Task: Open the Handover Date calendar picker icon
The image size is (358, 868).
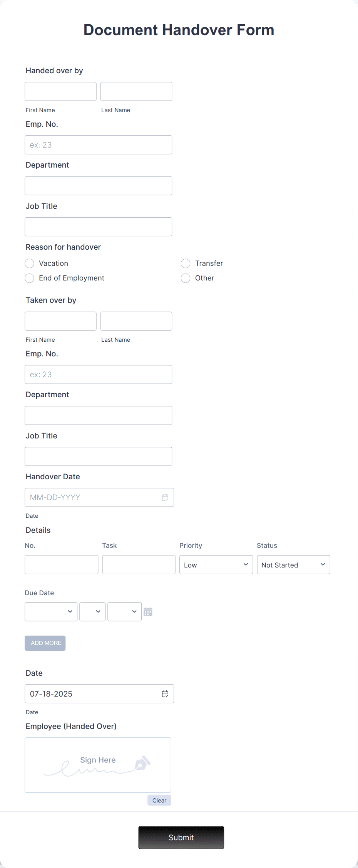Action: [165, 497]
